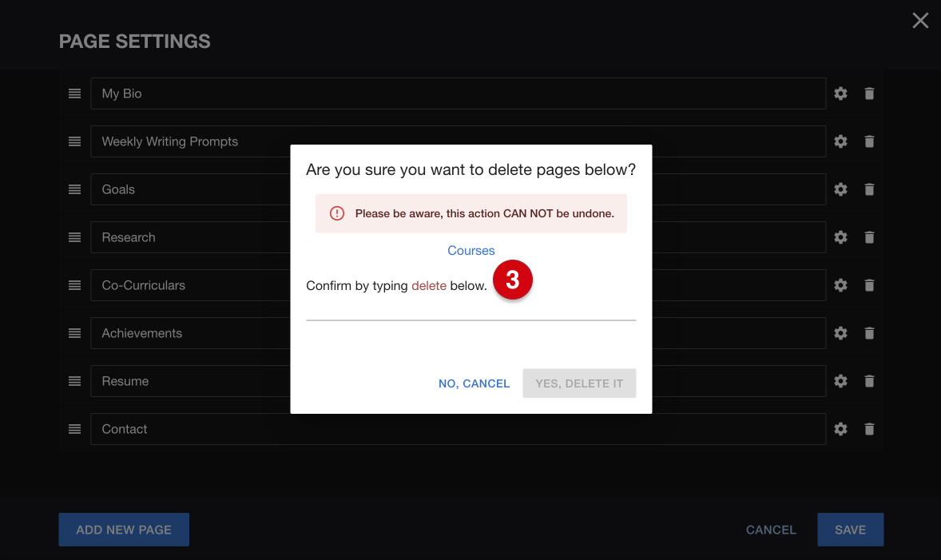Image resolution: width=941 pixels, height=560 pixels.
Task: Select the warning icon in the alert banner
Action: pyautogui.click(x=336, y=213)
